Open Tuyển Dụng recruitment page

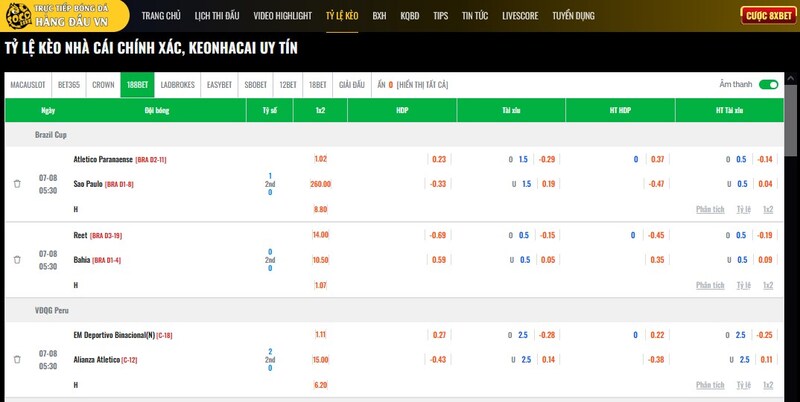click(573, 16)
